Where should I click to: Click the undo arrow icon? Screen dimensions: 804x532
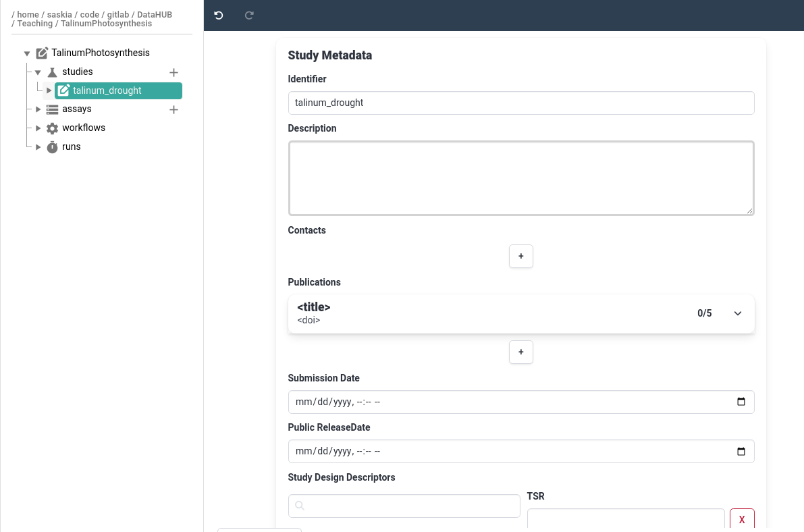coord(219,16)
